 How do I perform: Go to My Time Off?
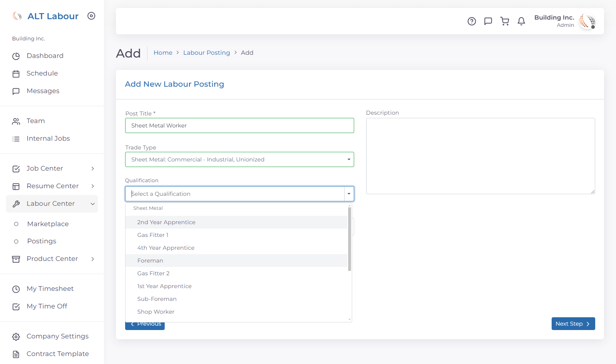[47, 306]
